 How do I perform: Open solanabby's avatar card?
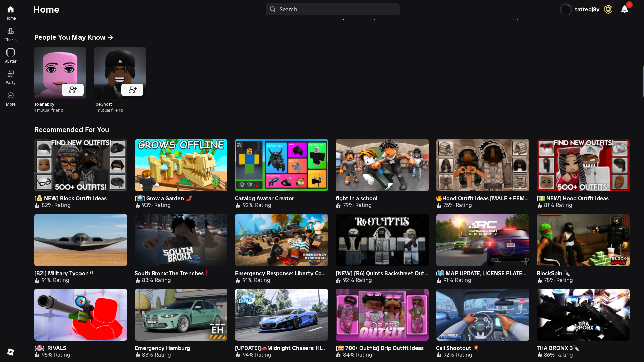(x=60, y=72)
